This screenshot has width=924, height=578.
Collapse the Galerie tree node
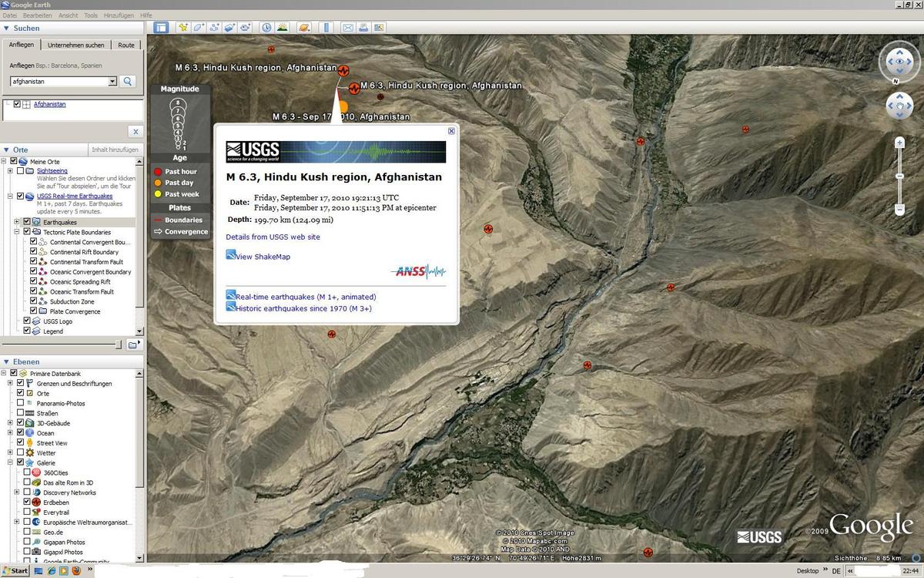[x=10, y=463]
